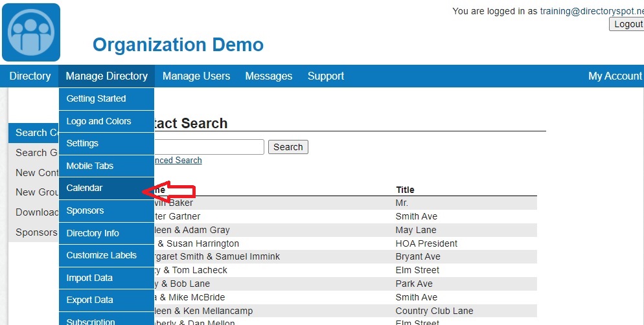Expand the Manage Users menu

196,76
